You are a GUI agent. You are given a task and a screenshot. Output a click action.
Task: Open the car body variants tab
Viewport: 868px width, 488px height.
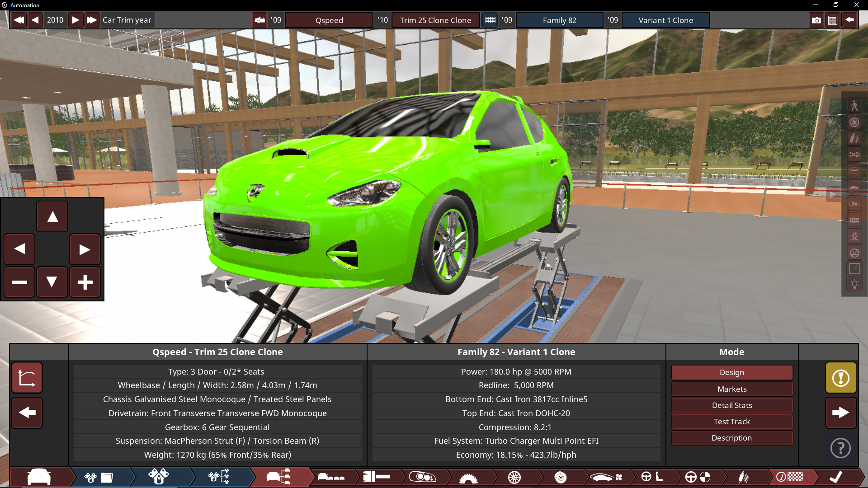[x=331, y=477]
